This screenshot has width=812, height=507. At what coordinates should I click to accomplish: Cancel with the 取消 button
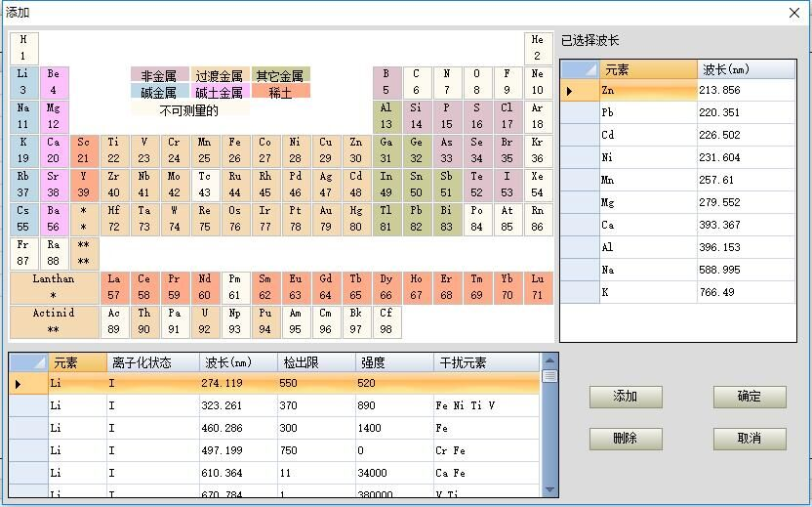(749, 439)
